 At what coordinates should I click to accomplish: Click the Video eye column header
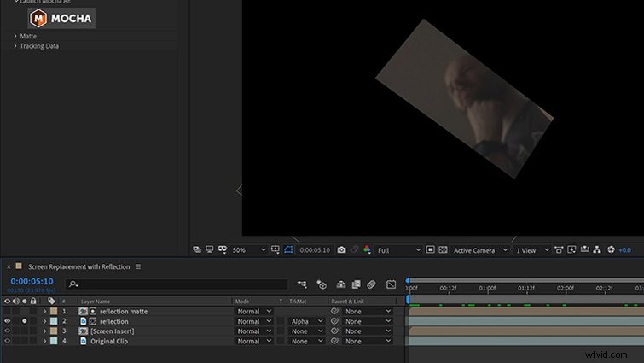tap(7, 301)
